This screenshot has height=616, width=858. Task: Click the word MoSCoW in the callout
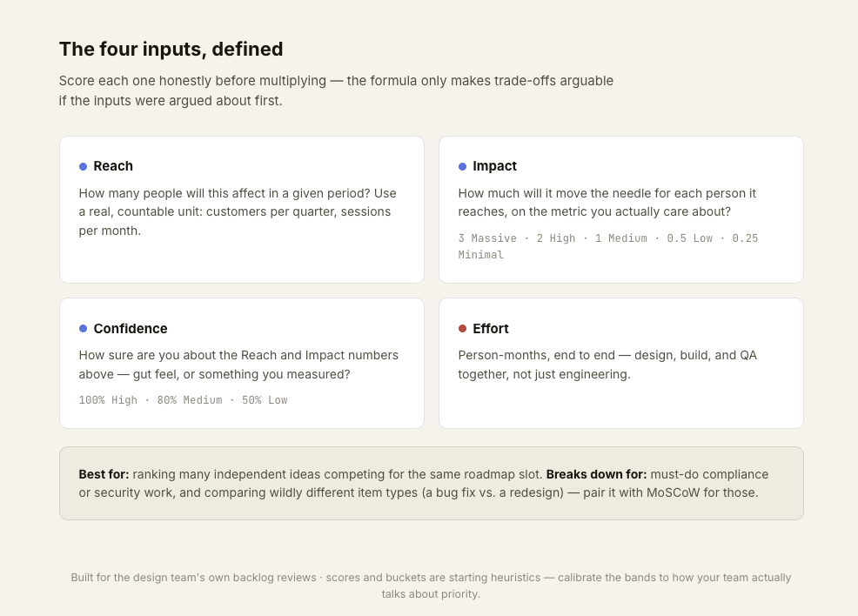coord(673,492)
